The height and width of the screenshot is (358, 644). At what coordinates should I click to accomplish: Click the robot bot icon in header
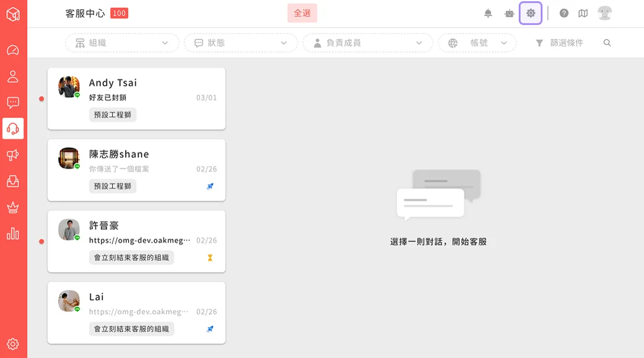point(509,14)
